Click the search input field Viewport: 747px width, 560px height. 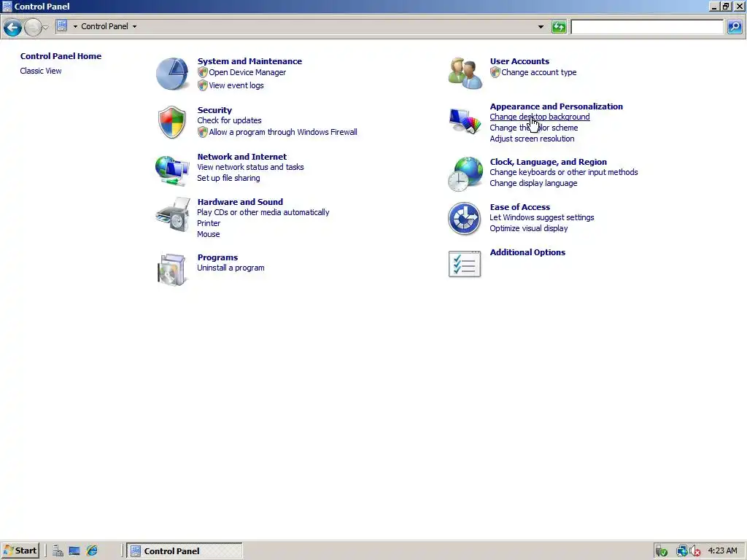click(647, 27)
